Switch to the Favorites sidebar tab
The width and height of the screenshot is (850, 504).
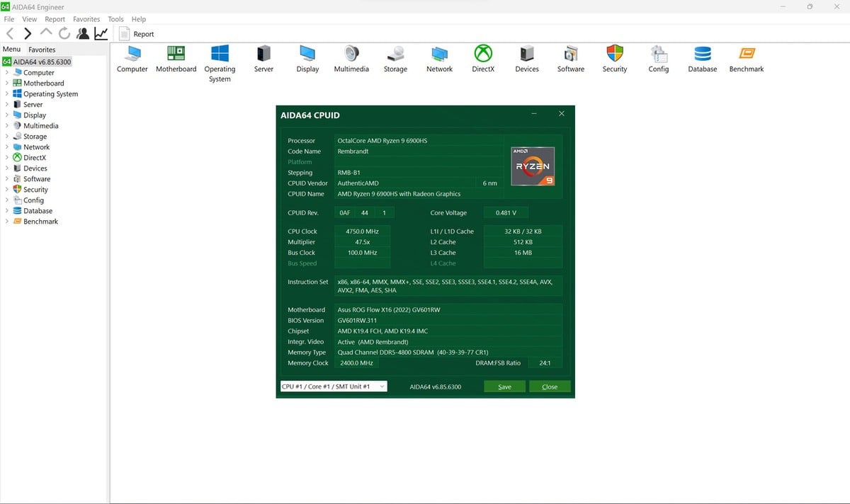[42, 50]
